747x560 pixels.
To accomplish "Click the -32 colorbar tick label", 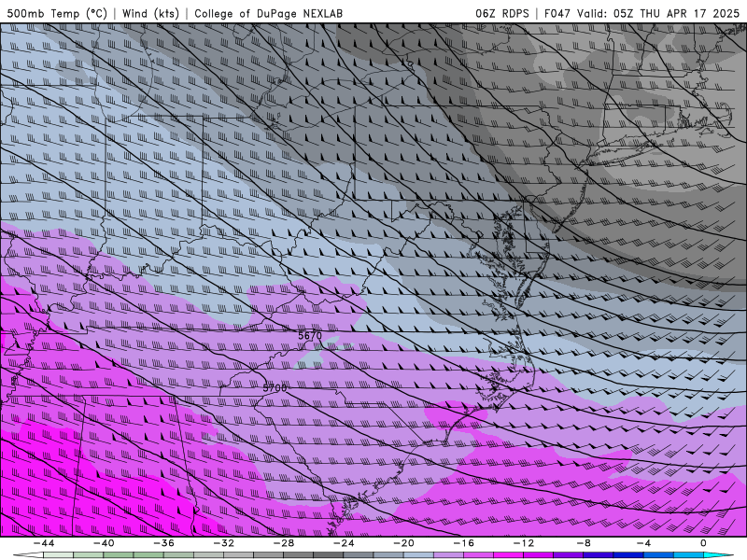I will click(223, 543).
